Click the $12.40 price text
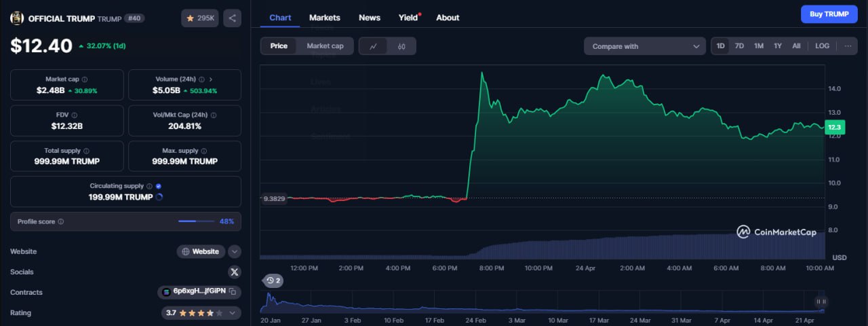Screen dimensions: 868x326 coord(41,46)
